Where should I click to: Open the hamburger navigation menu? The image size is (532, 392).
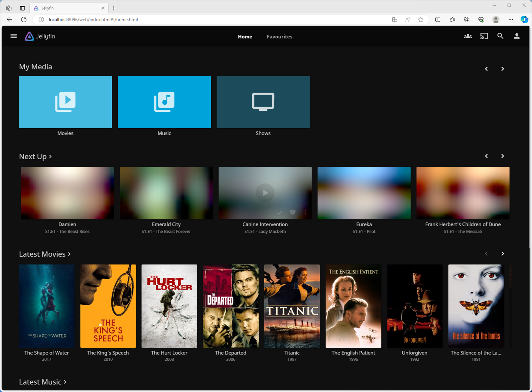pyautogui.click(x=14, y=36)
